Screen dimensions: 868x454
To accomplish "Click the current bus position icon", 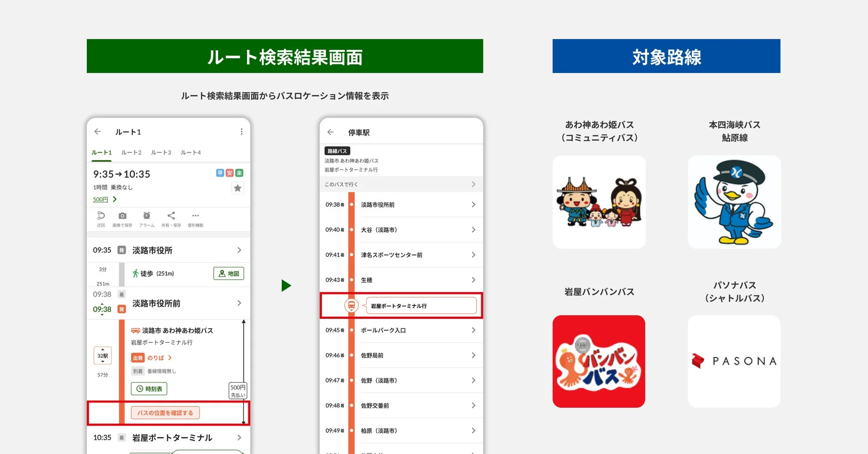I will pos(351,305).
